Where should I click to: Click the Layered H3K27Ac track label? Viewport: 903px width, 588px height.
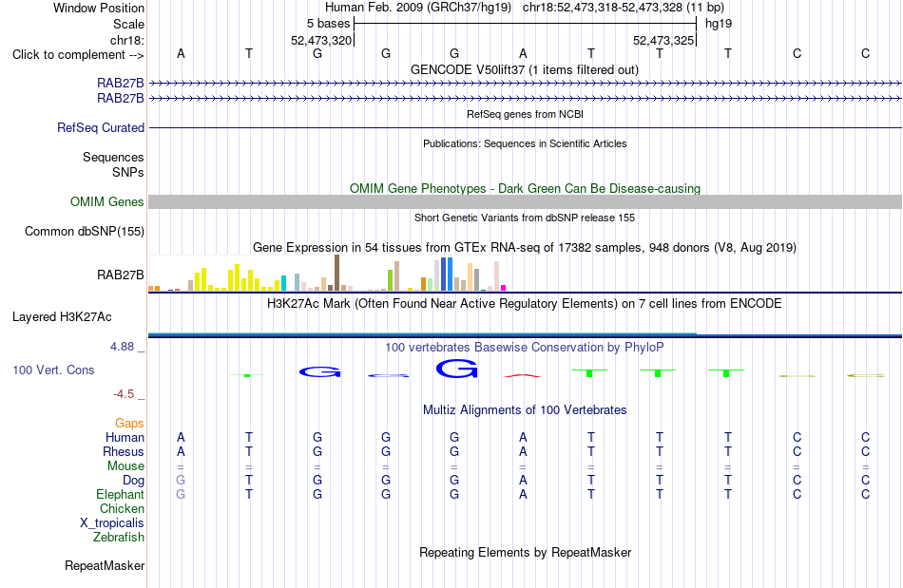coord(62,317)
